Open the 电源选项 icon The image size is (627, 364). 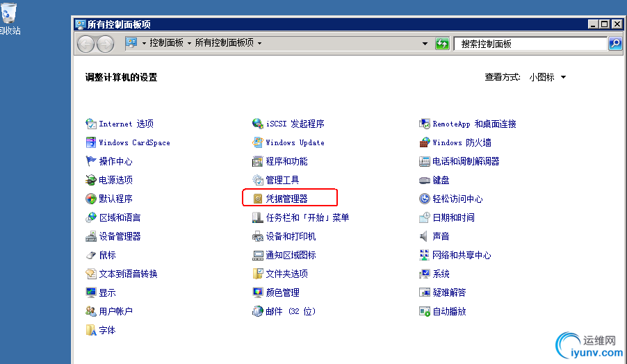[91, 180]
